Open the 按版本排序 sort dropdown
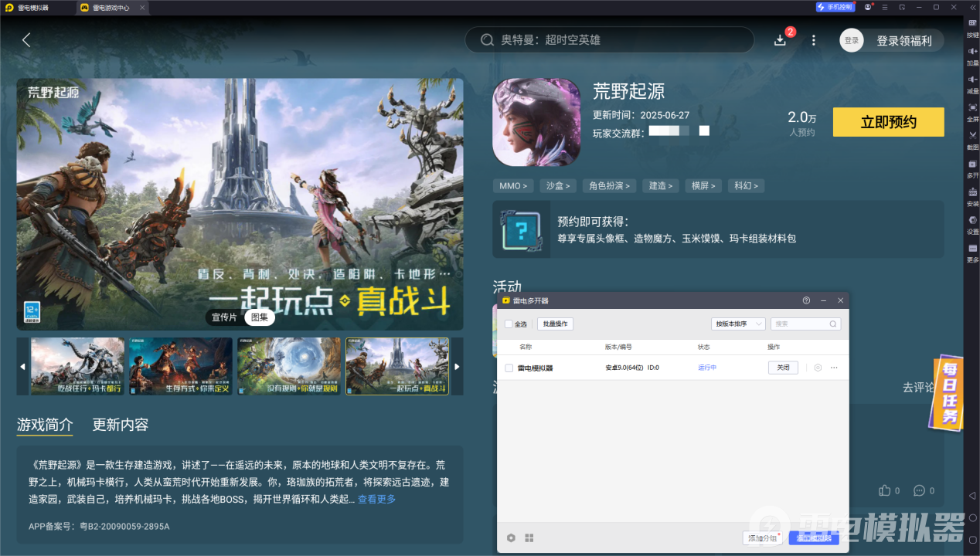This screenshot has width=980, height=556. [x=738, y=324]
